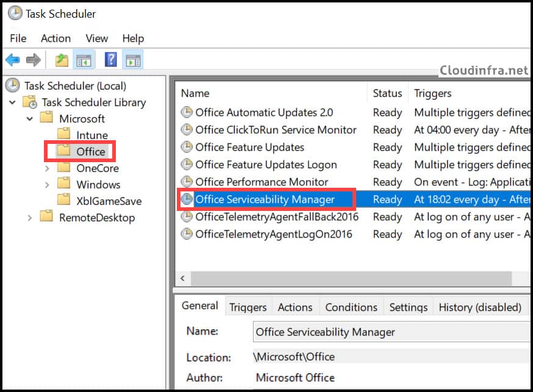This screenshot has width=533, height=392.
Task: Select OfficeTelemetryAgentFallBack2016 task name
Action: (277, 216)
